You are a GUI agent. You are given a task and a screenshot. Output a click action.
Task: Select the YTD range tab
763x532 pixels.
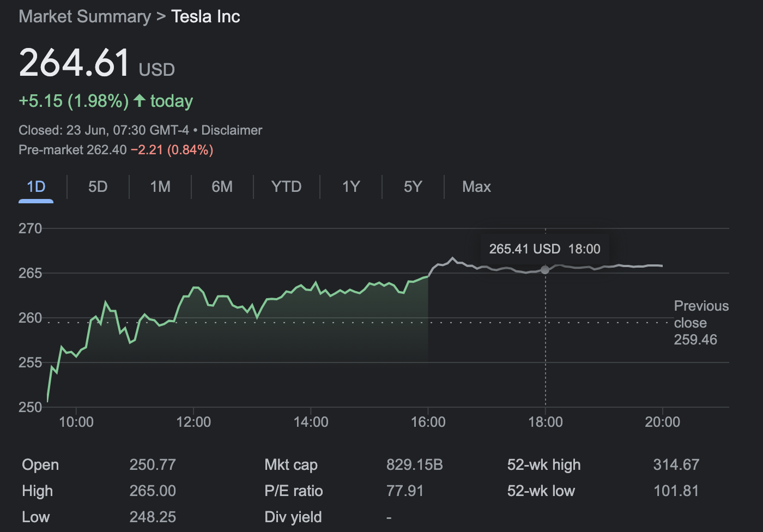pyautogui.click(x=286, y=187)
